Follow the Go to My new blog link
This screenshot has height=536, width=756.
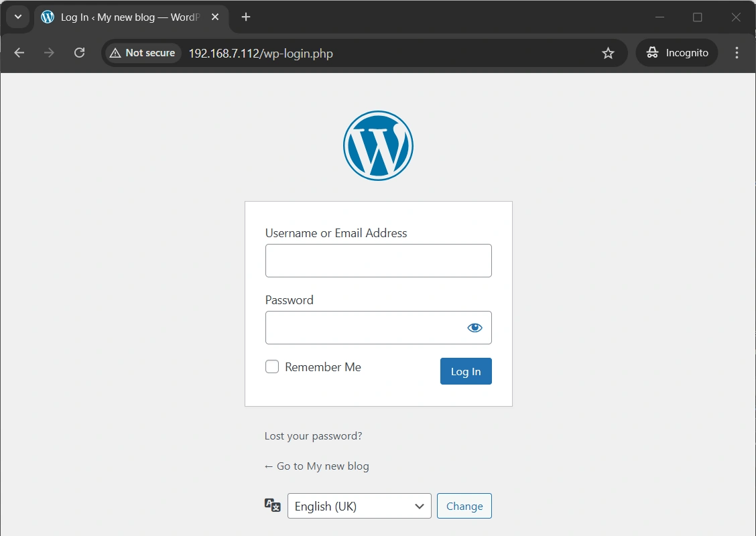[316, 466]
